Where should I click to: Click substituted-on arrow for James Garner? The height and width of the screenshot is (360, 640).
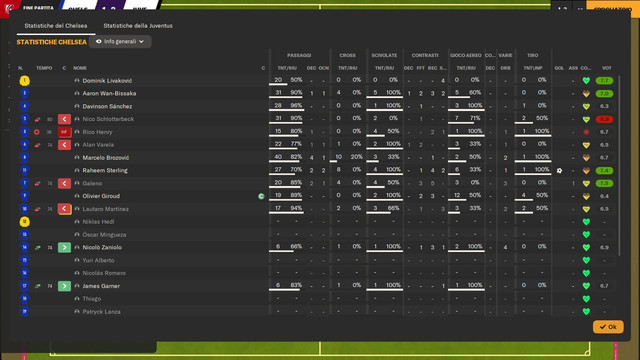(x=64, y=286)
